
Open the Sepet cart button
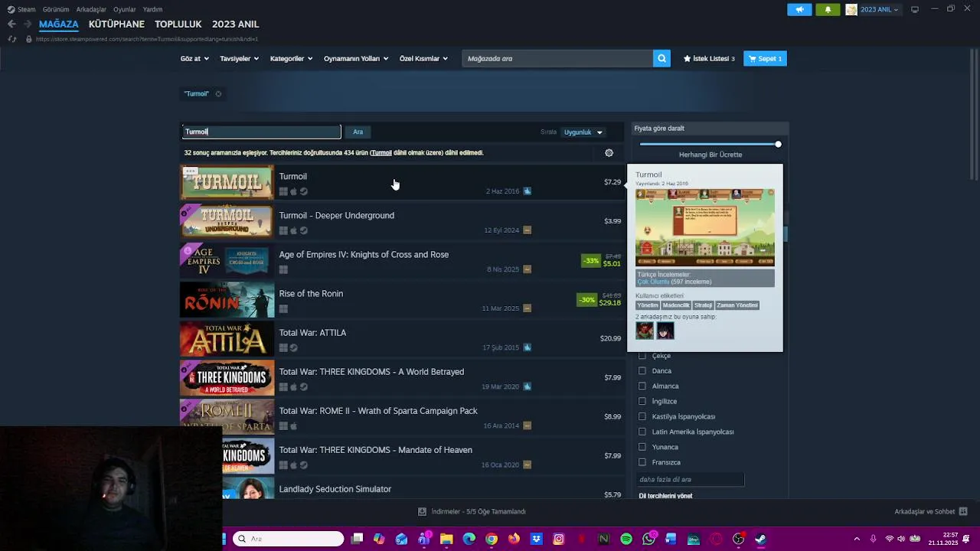click(765, 58)
